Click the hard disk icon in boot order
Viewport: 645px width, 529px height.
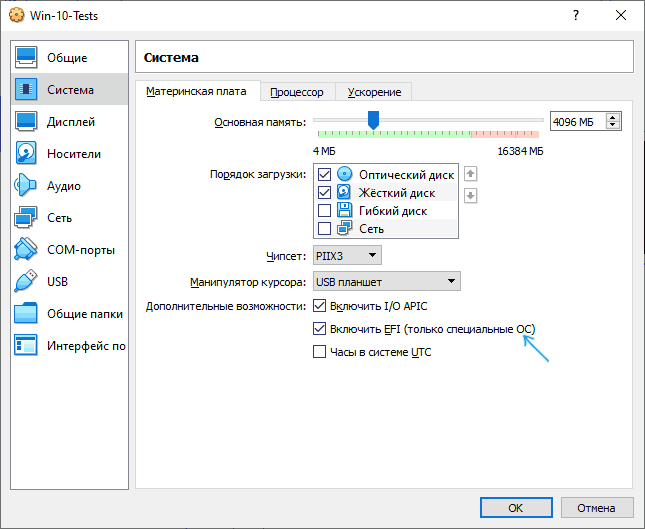coord(344,192)
